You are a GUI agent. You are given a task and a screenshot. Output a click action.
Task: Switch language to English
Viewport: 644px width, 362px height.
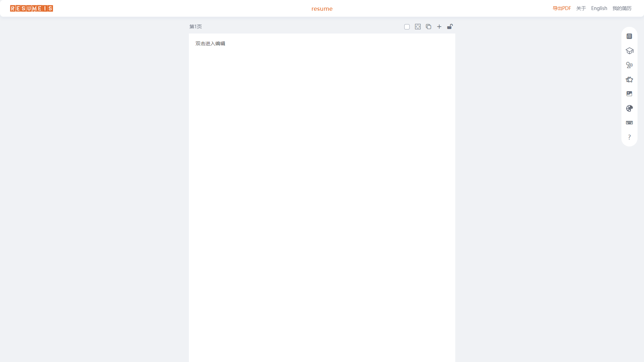(x=599, y=8)
